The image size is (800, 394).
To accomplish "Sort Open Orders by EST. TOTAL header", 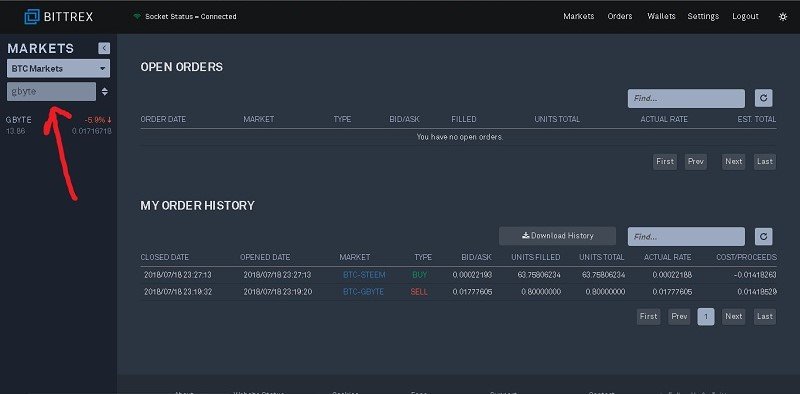I will (x=756, y=119).
